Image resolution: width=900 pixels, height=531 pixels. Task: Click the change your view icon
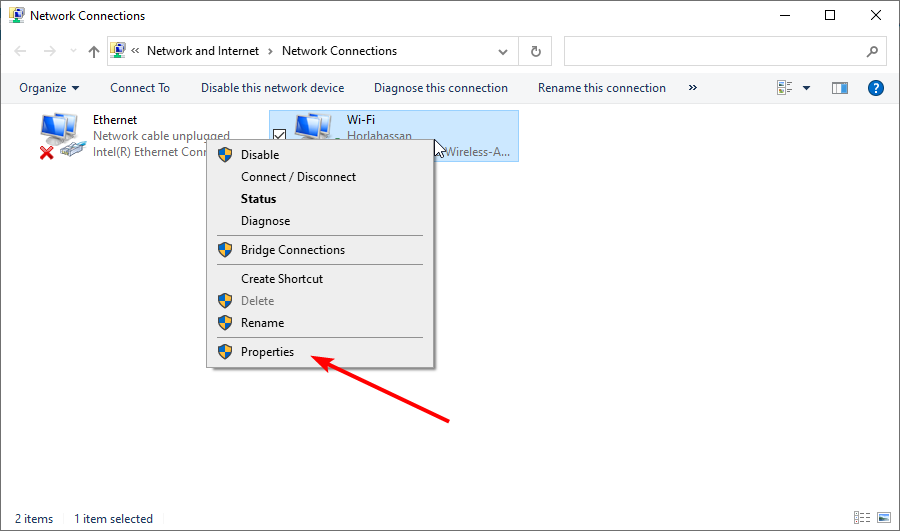pos(785,88)
